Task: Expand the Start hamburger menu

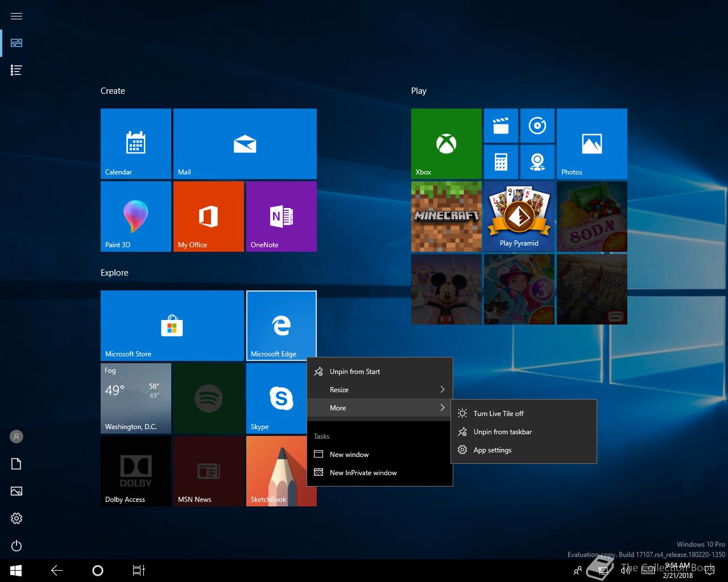Action: [16, 16]
